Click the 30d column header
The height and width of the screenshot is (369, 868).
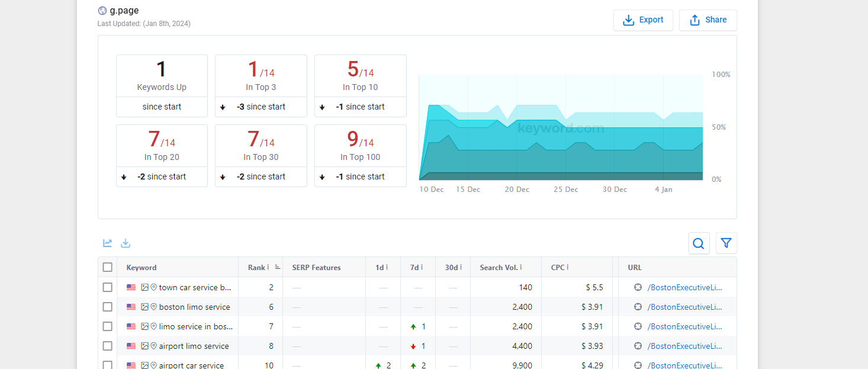[x=452, y=267]
